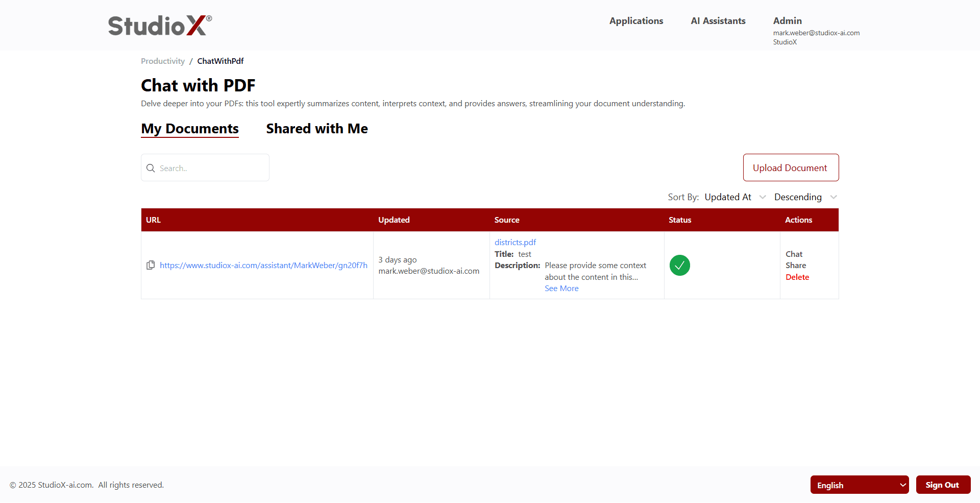
Task: Click the Upload Document button
Action: [x=790, y=167]
